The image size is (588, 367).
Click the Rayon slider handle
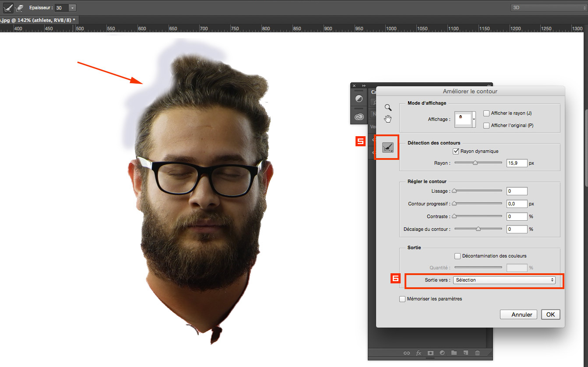point(475,163)
